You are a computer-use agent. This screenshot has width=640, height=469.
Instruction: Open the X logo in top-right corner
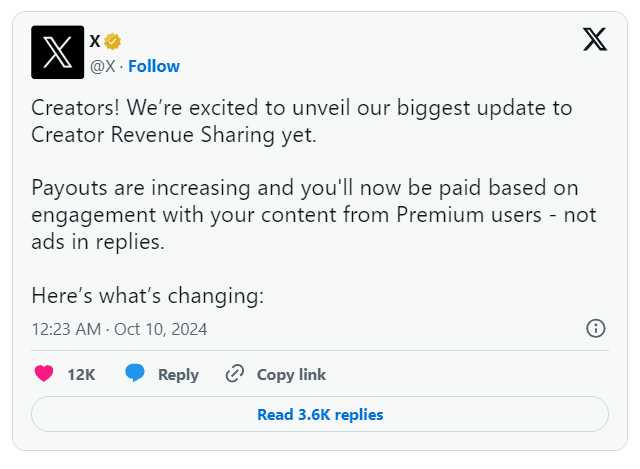tap(594, 40)
